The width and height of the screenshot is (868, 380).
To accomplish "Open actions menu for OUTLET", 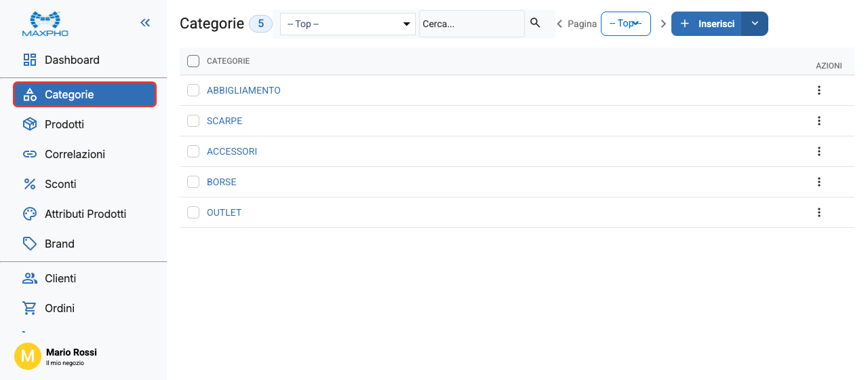I will coord(819,212).
